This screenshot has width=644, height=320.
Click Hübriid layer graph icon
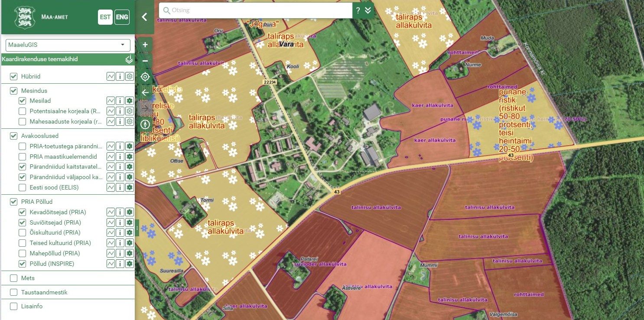tap(111, 76)
